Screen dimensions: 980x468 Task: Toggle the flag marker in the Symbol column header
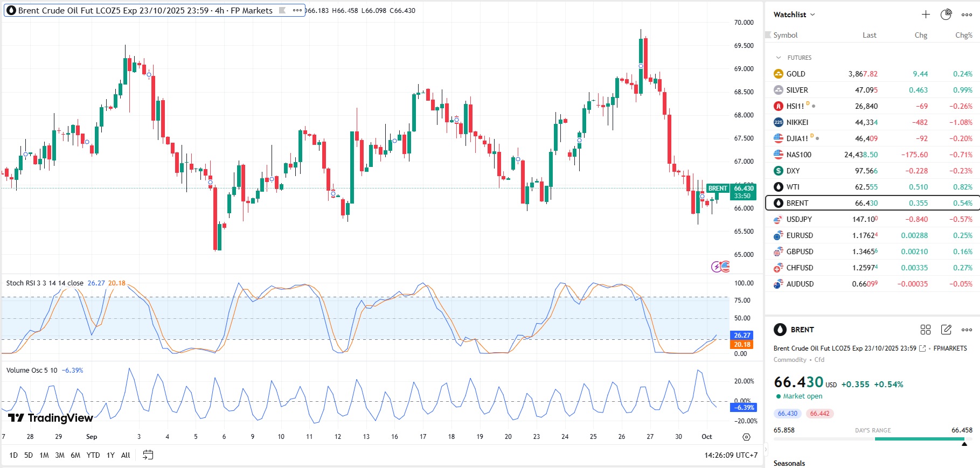pos(768,35)
